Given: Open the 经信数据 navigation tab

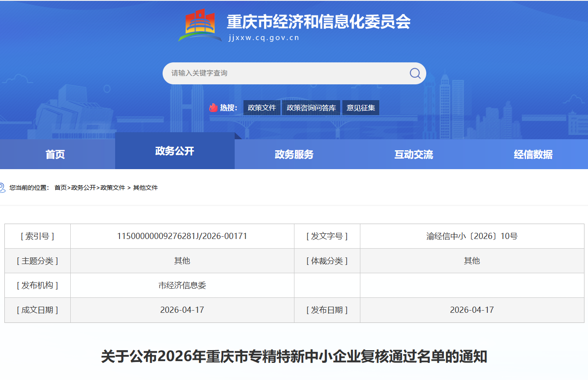Looking at the screenshot, I should click(x=533, y=154).
